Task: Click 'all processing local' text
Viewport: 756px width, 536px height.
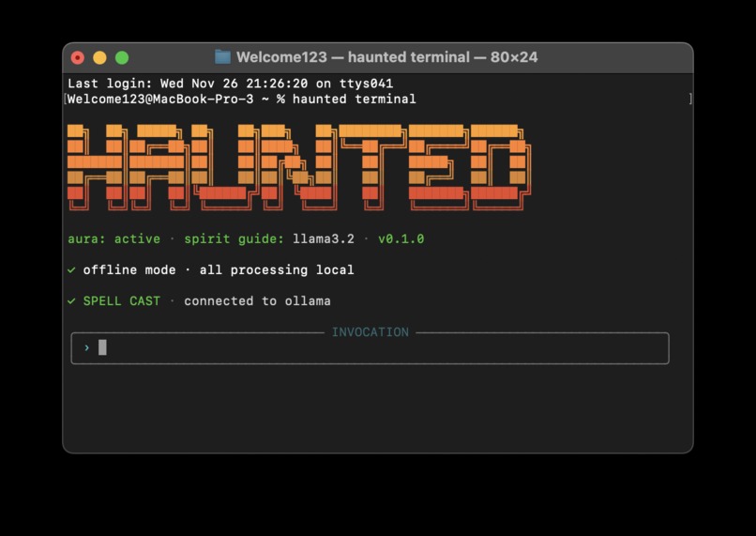Action: click(277, 269)
